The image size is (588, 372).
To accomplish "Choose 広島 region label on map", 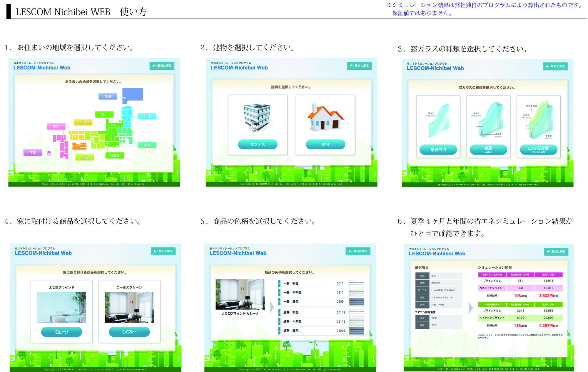I will 83,122.
